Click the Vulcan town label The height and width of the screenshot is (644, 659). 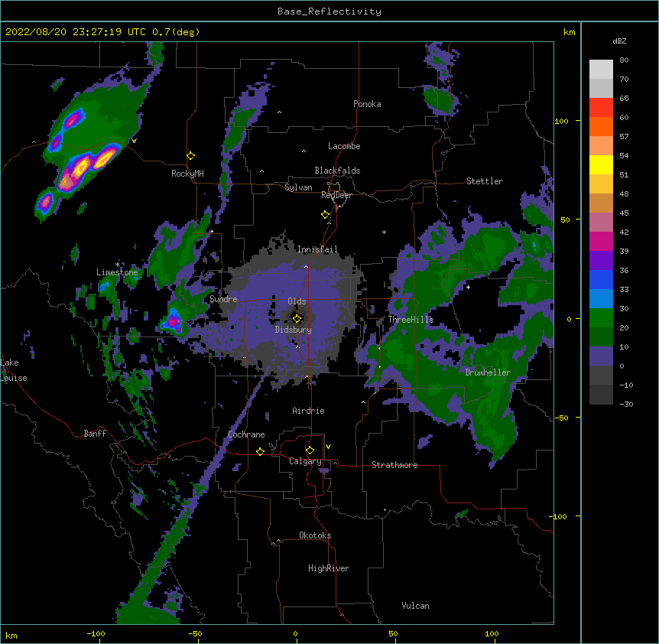(x=415, y=606)
